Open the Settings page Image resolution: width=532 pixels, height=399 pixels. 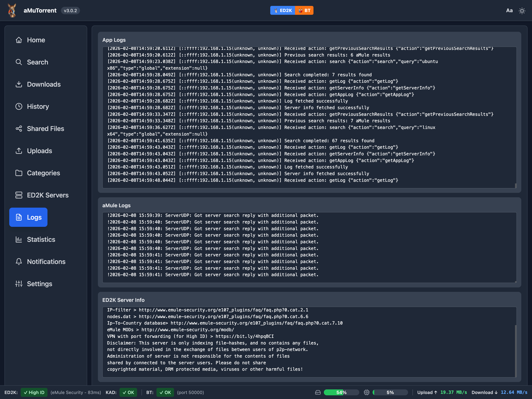click(x=40, y=284)
